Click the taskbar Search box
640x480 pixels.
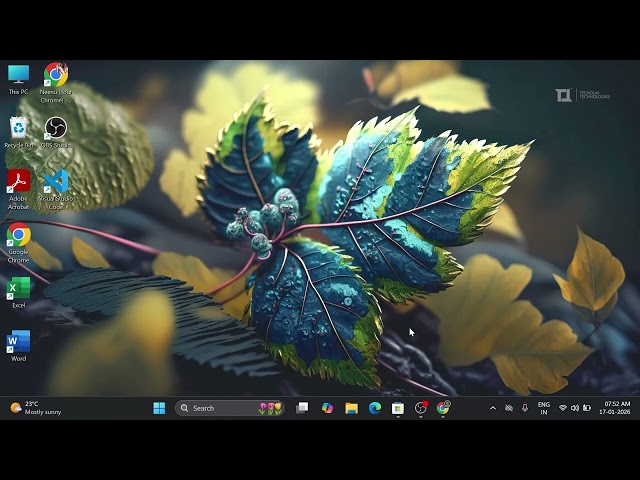[230, 408]
